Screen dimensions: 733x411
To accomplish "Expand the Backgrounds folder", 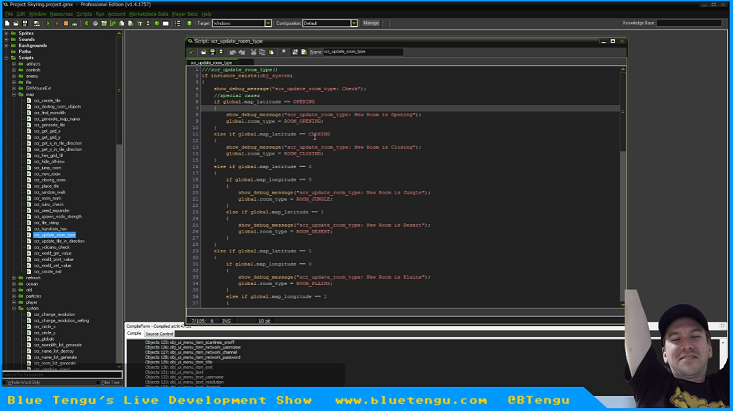I will [6, 45].
